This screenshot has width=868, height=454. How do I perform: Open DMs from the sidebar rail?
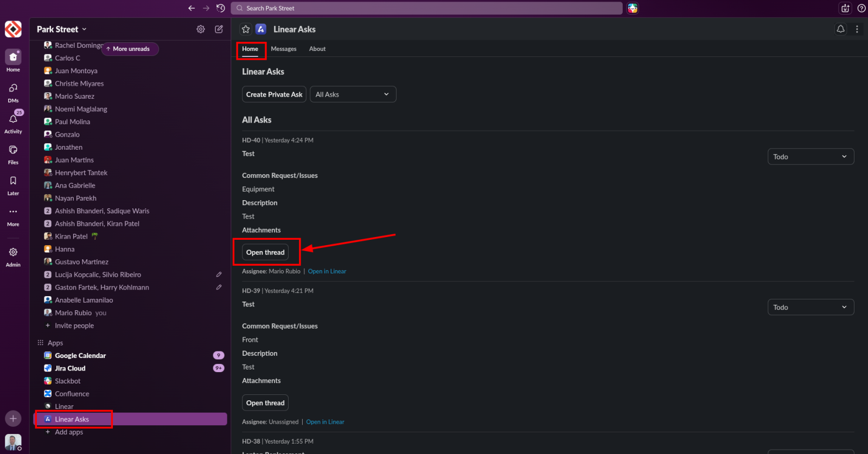tap(13, 92)
